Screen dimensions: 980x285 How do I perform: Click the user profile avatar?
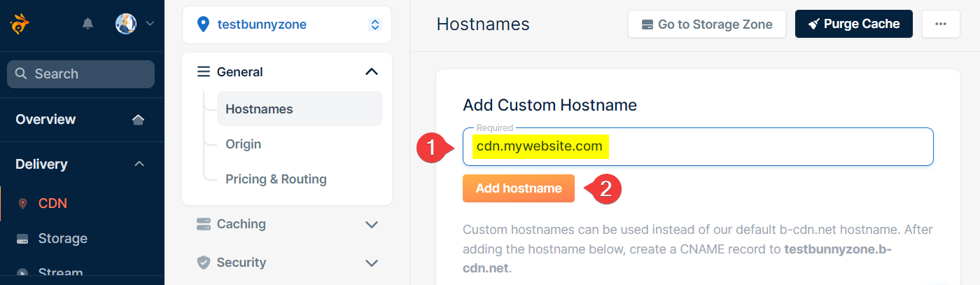point(126,24)
